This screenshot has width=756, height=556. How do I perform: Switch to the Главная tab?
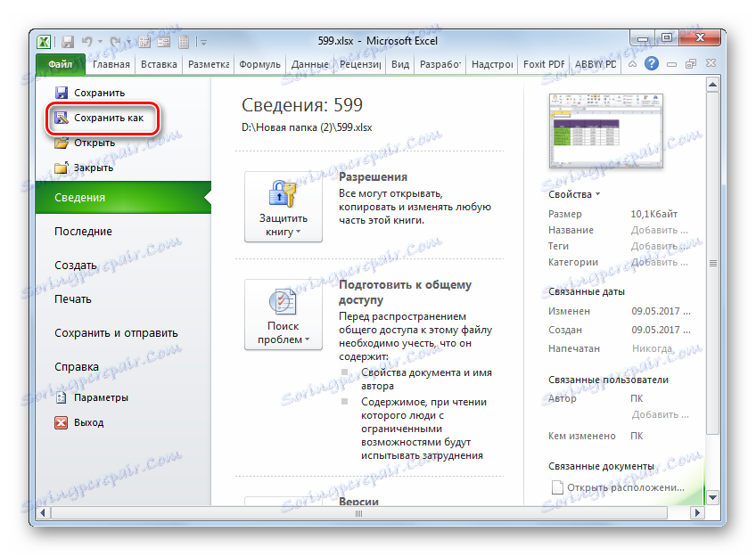tap(111, 64)
